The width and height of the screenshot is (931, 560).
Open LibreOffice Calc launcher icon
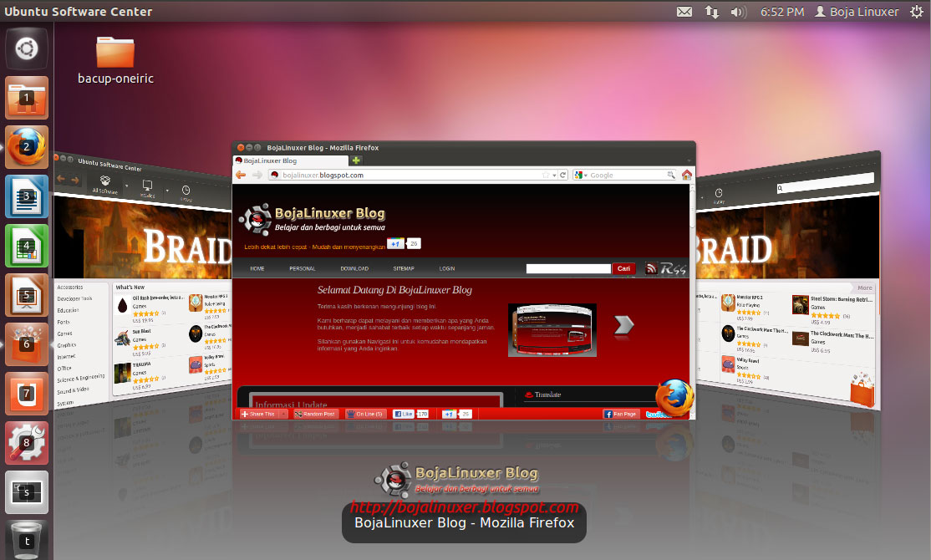click(x=27, y=246)
